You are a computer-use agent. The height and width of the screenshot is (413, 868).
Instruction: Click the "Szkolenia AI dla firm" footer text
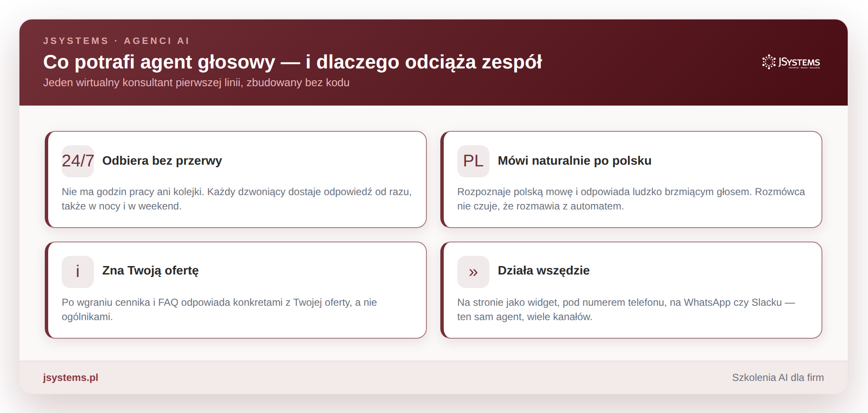point(778,378)
